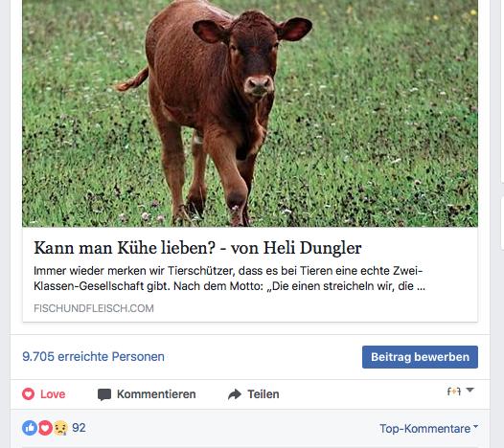This screenshot has height=448, width=504.
Task: Click the Kommentieren action label
Action: (x=156, y=394)
